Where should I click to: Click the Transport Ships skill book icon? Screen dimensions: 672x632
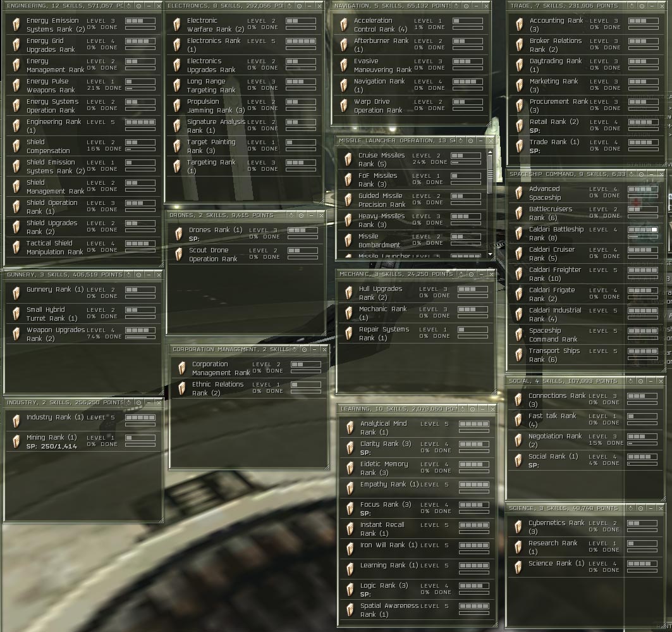click(519, 355)
